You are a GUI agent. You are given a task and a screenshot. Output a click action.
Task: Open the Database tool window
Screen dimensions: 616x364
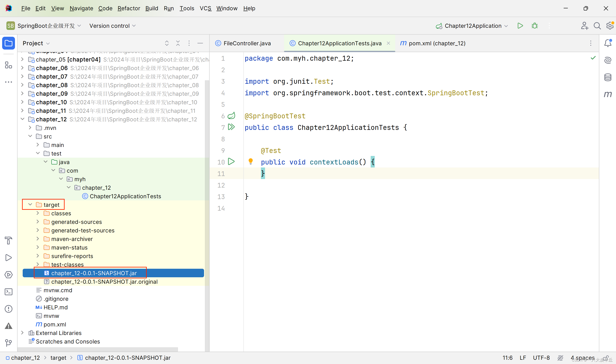pos(608,77)
